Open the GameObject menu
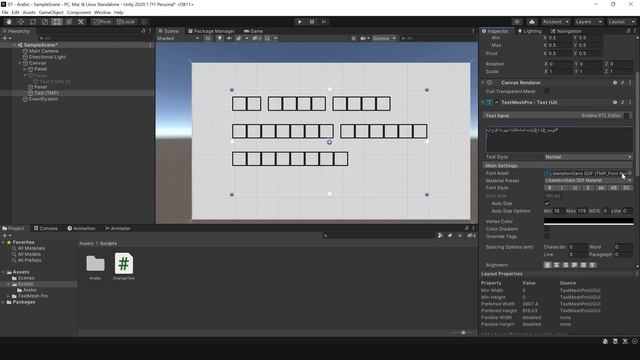The height and width of the screenshot is (360, 640). tap(51, 13)
